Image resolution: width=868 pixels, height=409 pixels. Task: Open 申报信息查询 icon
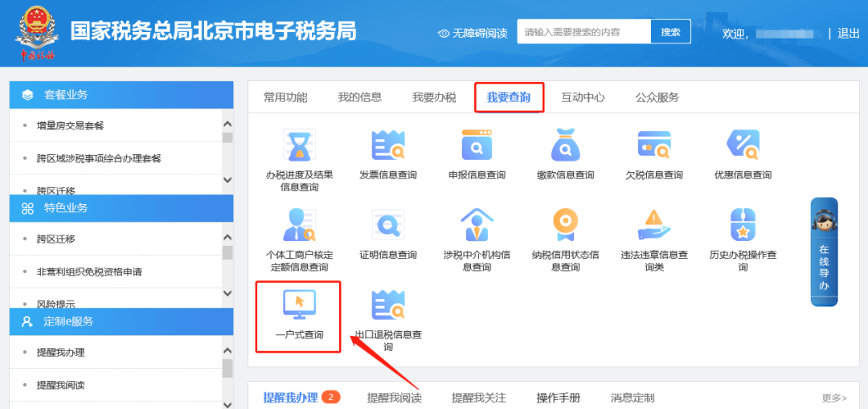[x=477, y=145]
